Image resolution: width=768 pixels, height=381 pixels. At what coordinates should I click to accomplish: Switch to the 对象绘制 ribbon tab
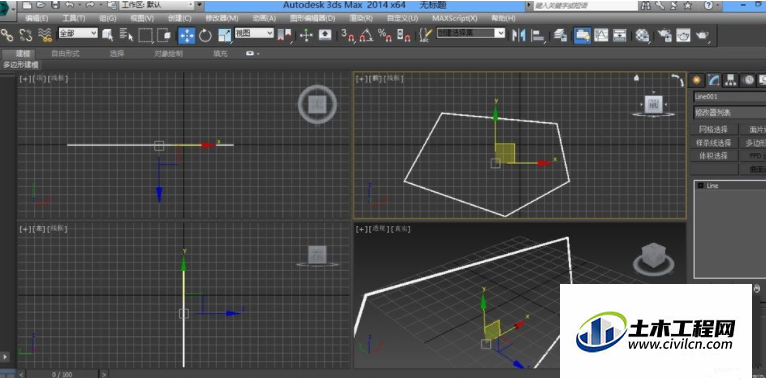click(x=168, y=53)
